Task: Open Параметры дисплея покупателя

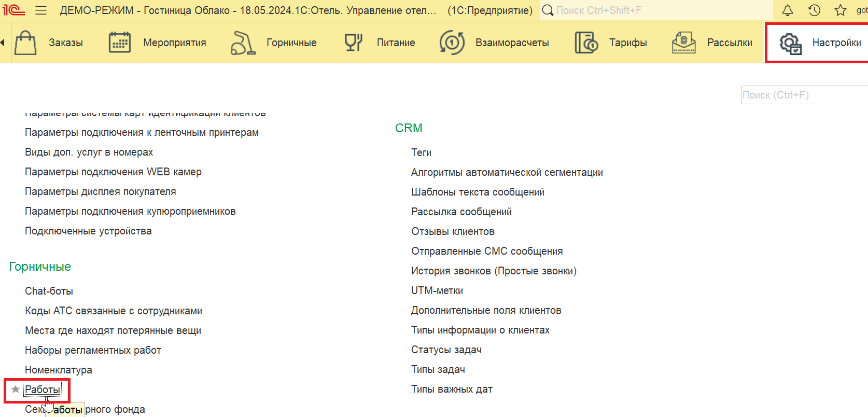Action: tap(100, 192)
